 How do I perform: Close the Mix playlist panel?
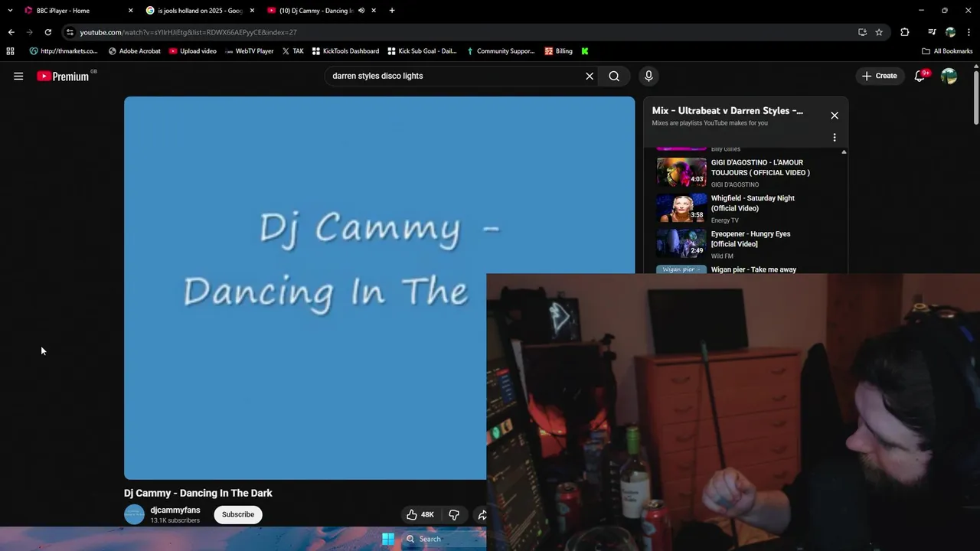coord(835,116)
